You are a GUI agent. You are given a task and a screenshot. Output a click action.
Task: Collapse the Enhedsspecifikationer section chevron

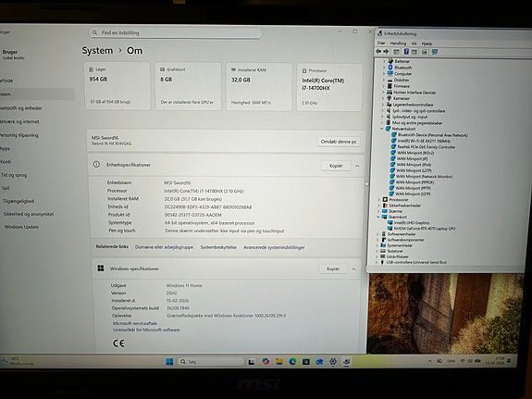(x=357, y=166)
